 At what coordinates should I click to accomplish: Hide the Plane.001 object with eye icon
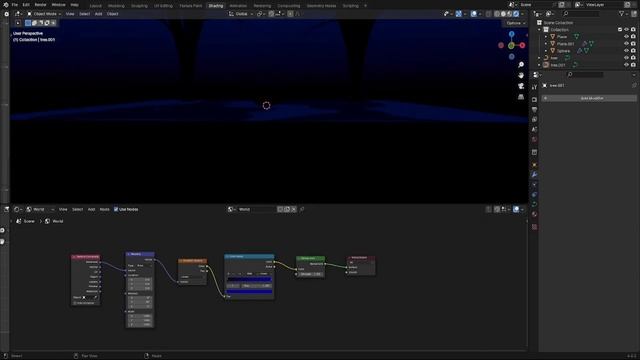[x=626, y=44]
